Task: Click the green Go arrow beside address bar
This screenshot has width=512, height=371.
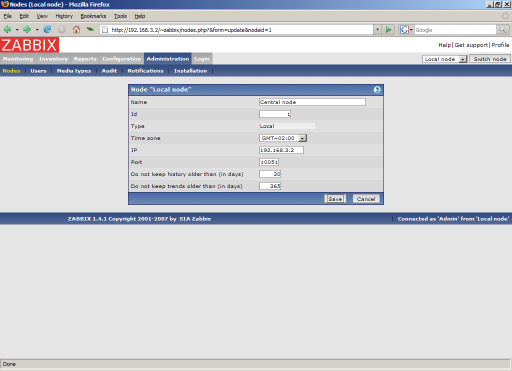Action: 388,30
